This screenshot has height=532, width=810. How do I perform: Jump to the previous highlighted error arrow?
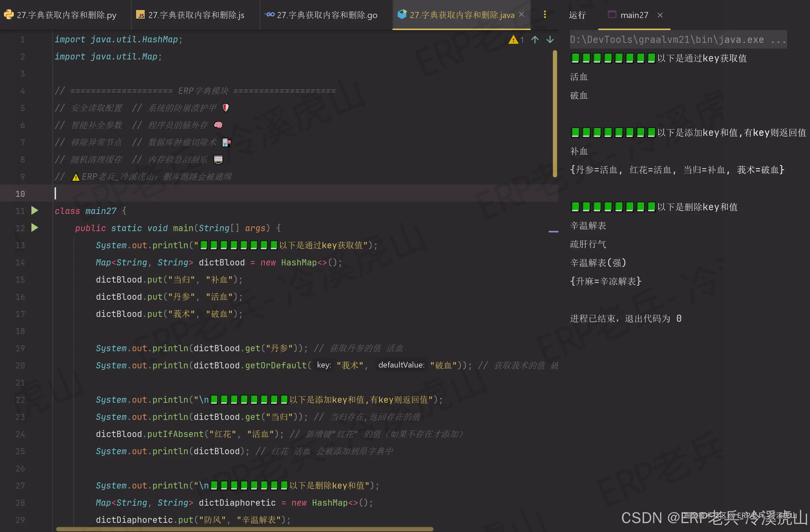tap(535, 40)
